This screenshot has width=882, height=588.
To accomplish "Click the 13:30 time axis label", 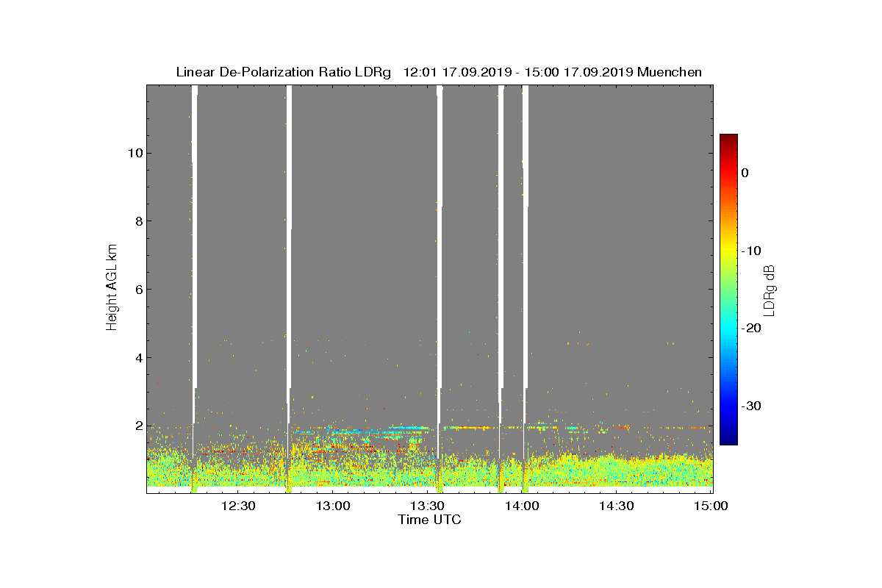I will tap(427, 506).
